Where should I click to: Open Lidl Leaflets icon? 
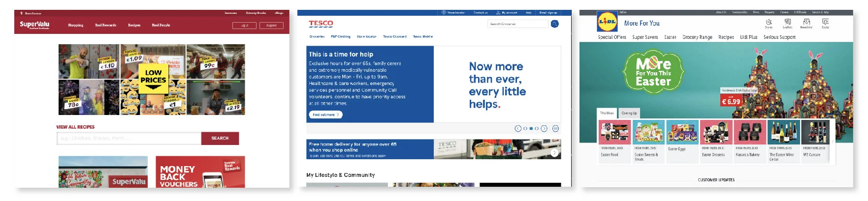click(x=787, y=22)
